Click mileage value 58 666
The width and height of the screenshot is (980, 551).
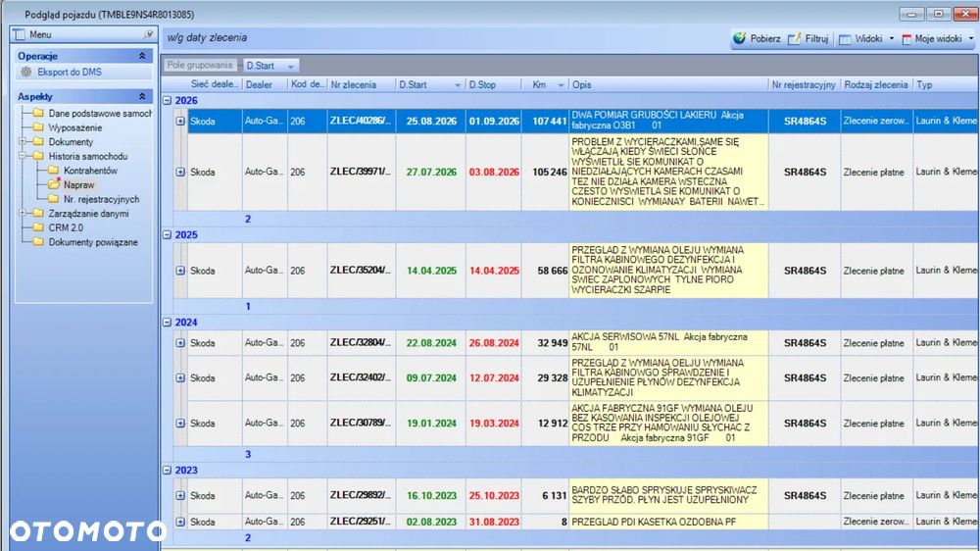[553, 271]
